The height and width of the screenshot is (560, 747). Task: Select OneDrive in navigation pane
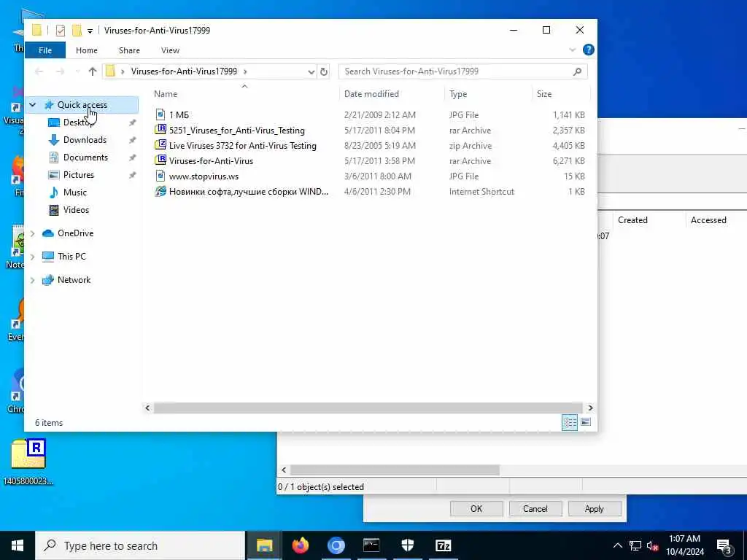[x=75, y=233]
